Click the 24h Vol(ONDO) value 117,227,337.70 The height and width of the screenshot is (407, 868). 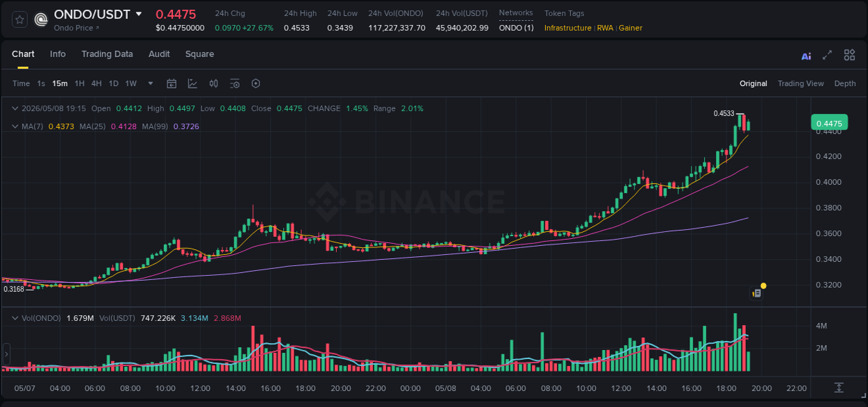[x=397, y=28]
